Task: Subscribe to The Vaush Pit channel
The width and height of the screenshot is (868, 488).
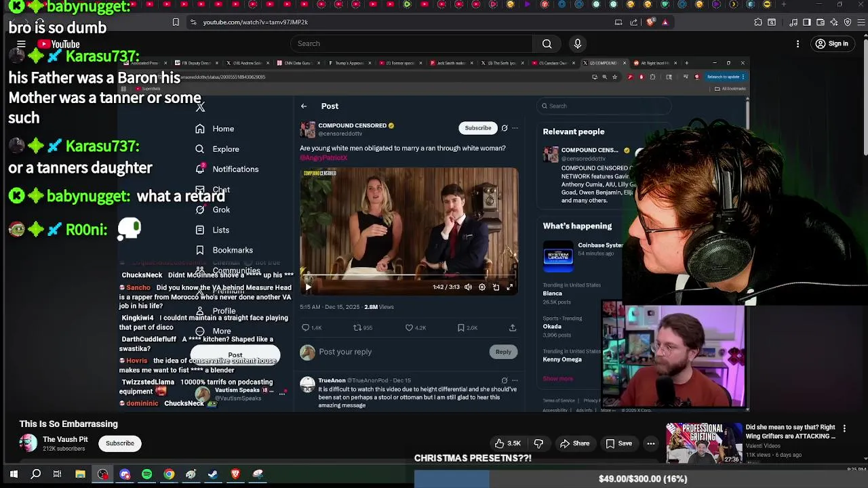Action: pyautogui.click(x=119, y=443)
